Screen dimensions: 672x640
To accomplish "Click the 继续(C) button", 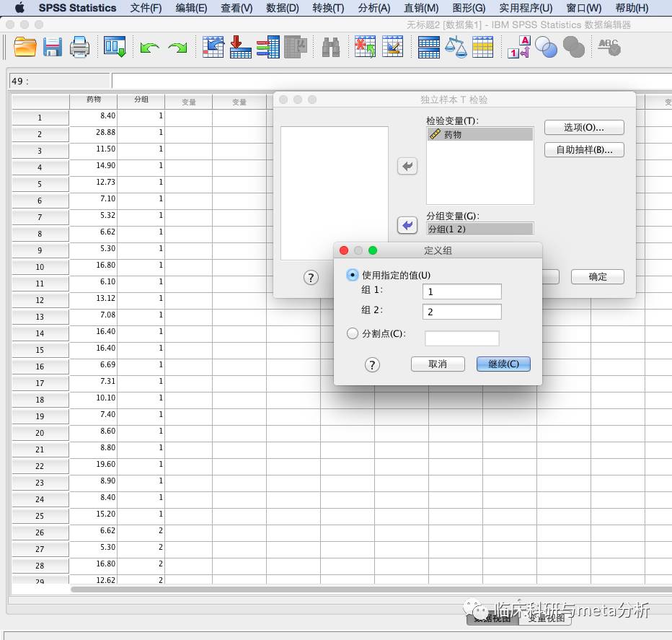I will pos(503,364).
